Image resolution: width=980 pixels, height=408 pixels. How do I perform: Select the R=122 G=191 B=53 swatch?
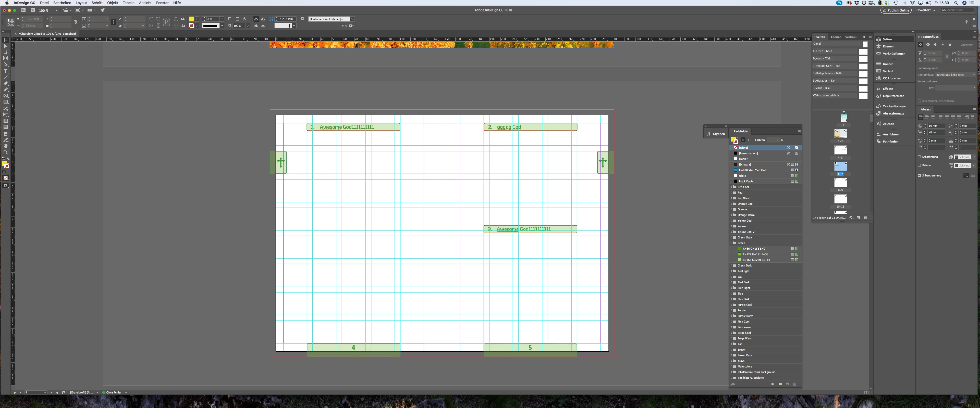755,254
